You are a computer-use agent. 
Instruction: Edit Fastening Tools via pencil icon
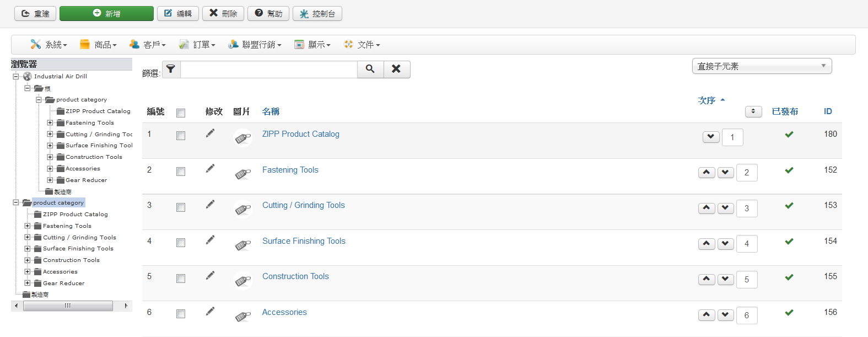210,169
